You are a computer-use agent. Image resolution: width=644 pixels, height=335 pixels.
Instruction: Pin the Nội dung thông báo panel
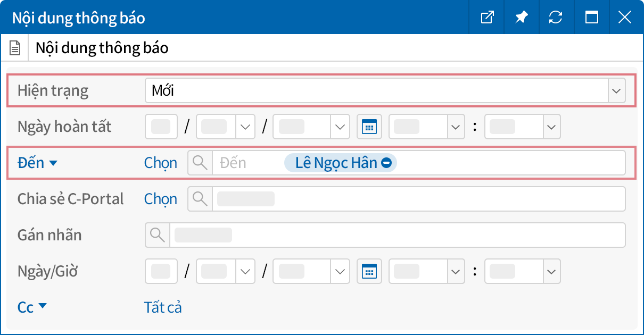521,18
